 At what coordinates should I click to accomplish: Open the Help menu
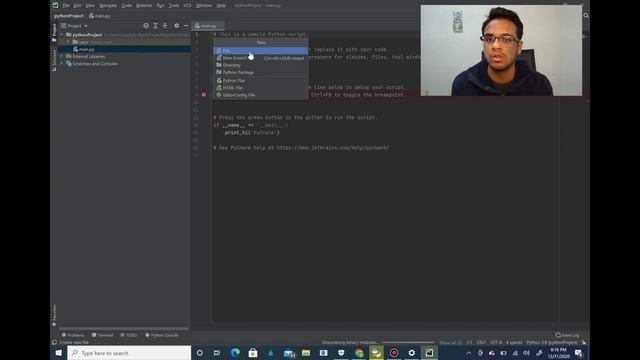[x=221, y=6]
